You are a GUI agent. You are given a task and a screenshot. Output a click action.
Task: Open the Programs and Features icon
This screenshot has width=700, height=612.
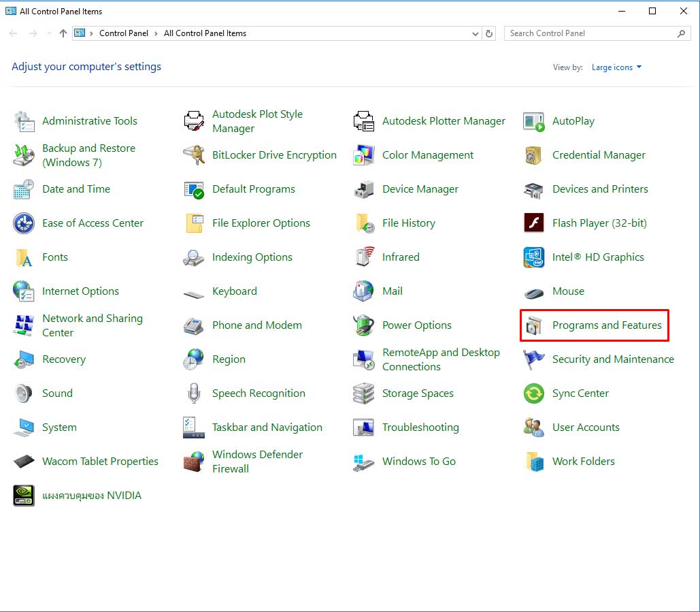(533, 325)
